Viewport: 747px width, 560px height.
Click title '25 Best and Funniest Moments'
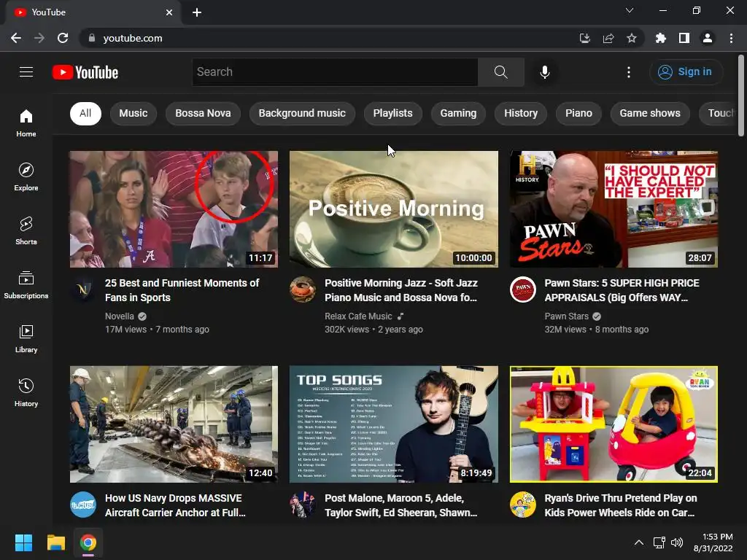[x=182, y=290]
